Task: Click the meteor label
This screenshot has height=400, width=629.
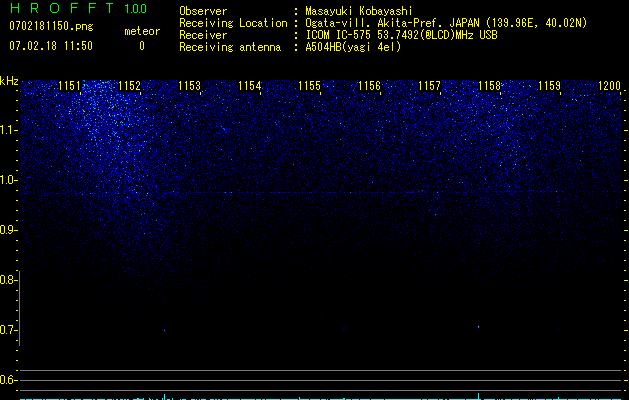Action: pos(142,31)
